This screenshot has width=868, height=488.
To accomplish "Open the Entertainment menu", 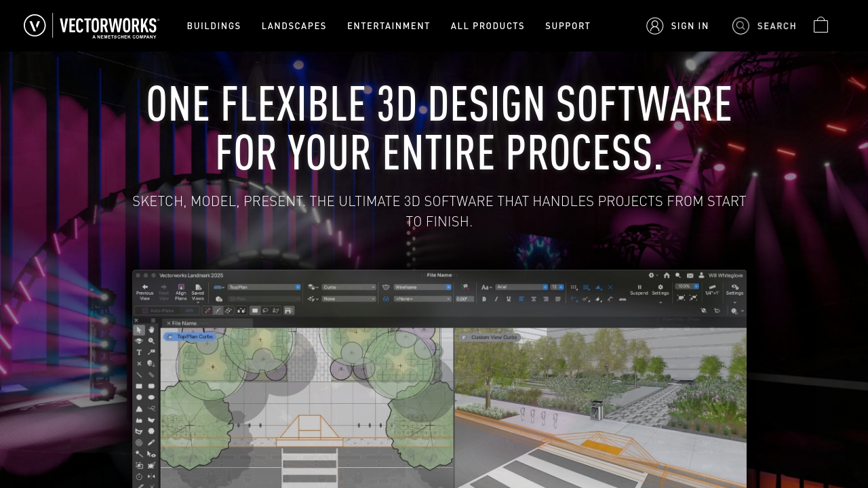I will click(x=389, y=26).
